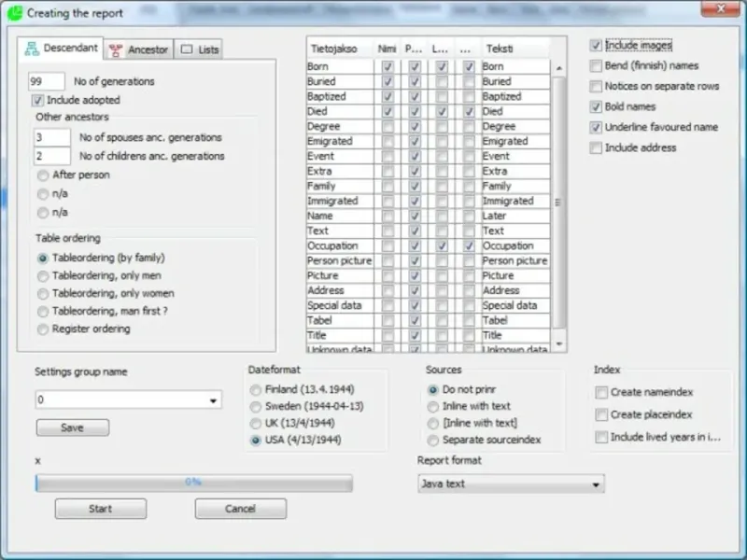
Task: Enable Create placeindex checkbox
Action: [601, 414]
